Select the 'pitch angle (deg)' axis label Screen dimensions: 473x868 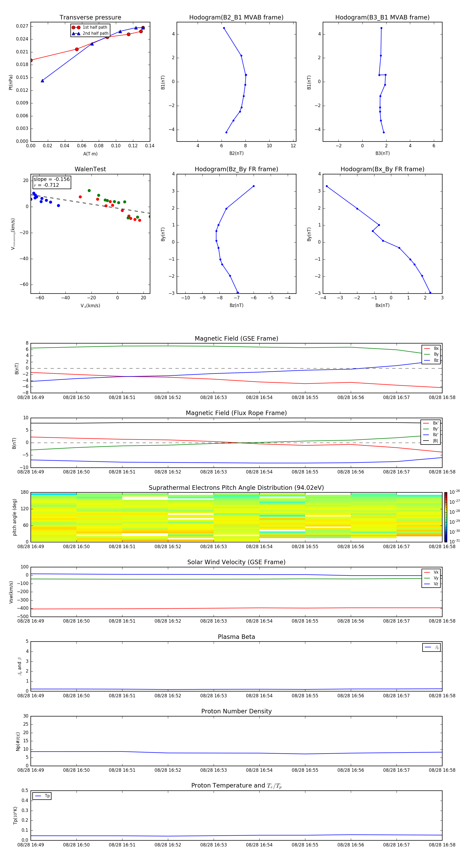pyautogui.click(x=14, y=517)
